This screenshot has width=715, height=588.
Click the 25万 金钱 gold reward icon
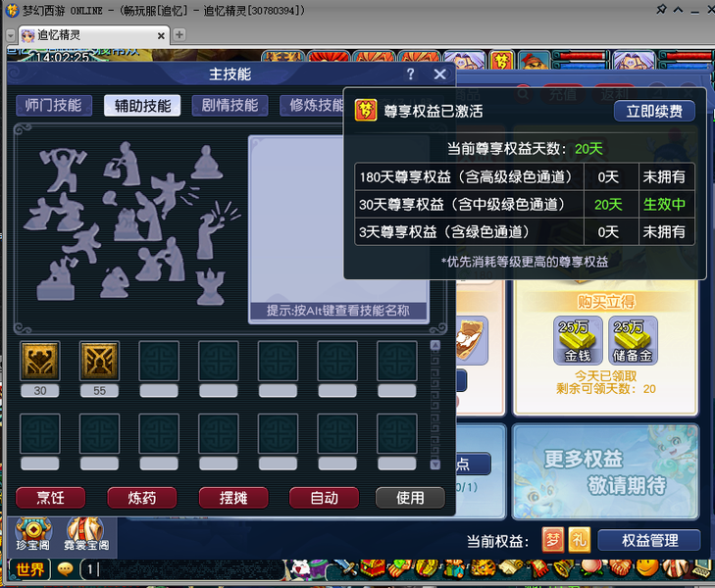tap(578, 341)
